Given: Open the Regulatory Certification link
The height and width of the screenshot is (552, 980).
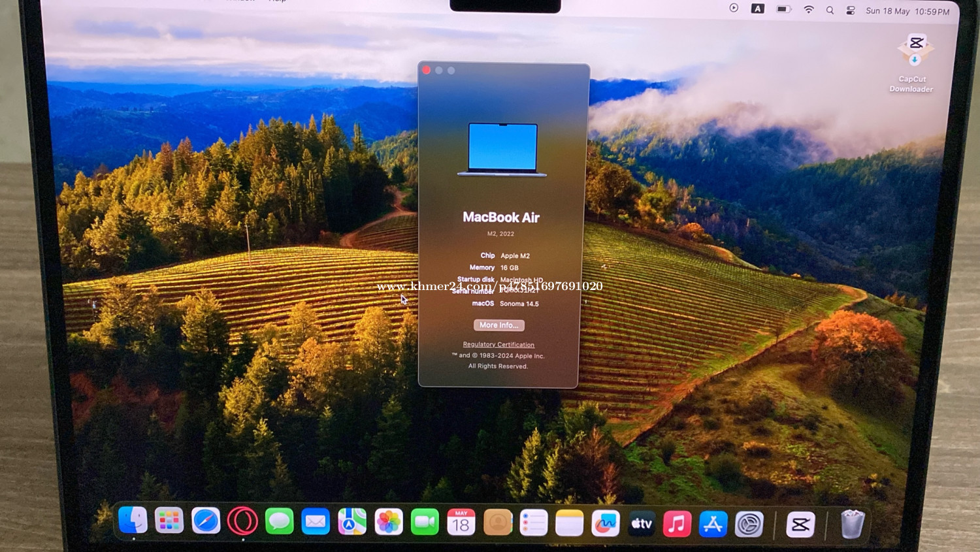Looking at the screenshot, I should (498, 344).
